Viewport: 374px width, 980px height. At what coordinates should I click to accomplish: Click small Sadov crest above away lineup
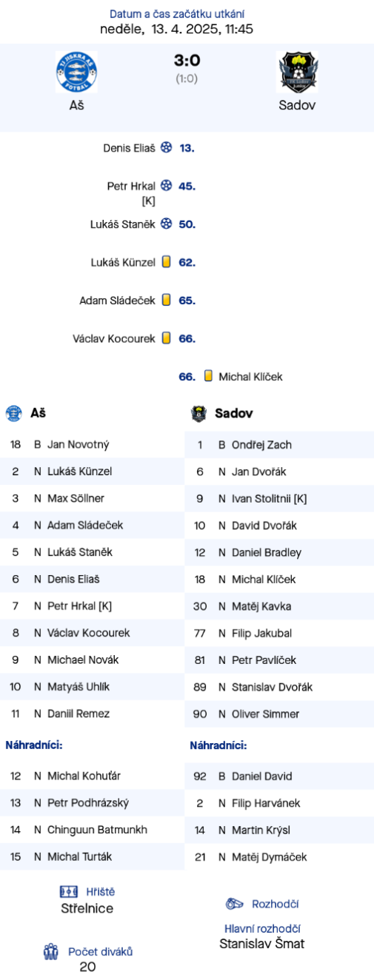tap(198, 414)
